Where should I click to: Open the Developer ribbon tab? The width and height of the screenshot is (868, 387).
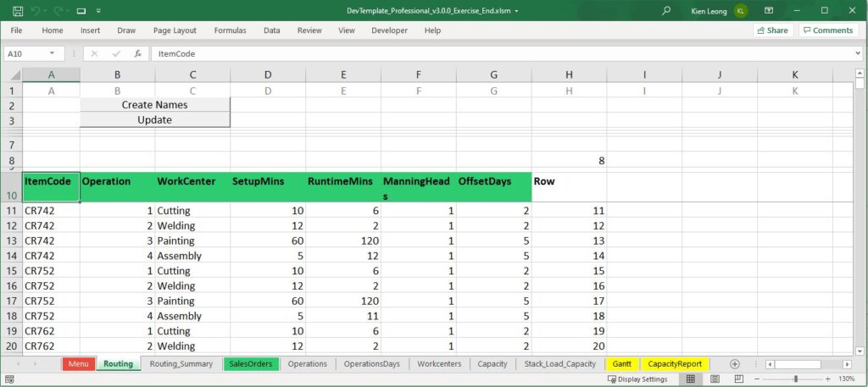click(390, 30)
